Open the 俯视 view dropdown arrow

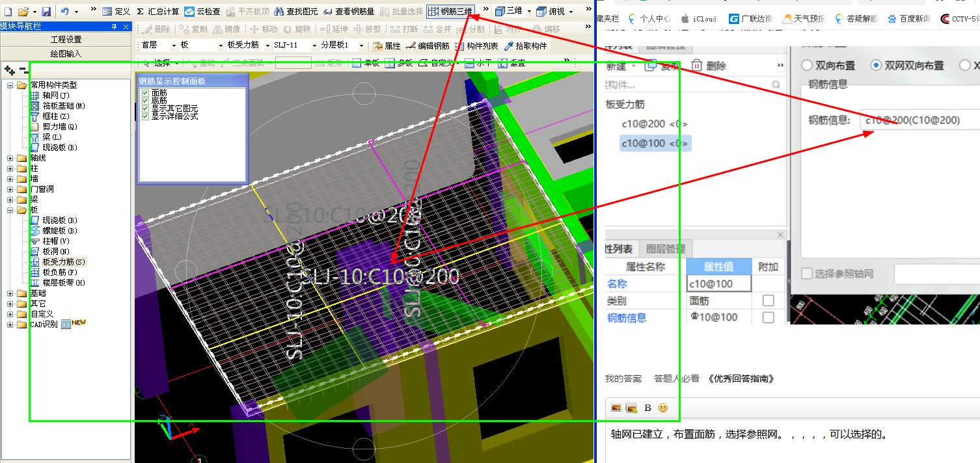coord(571,12)
